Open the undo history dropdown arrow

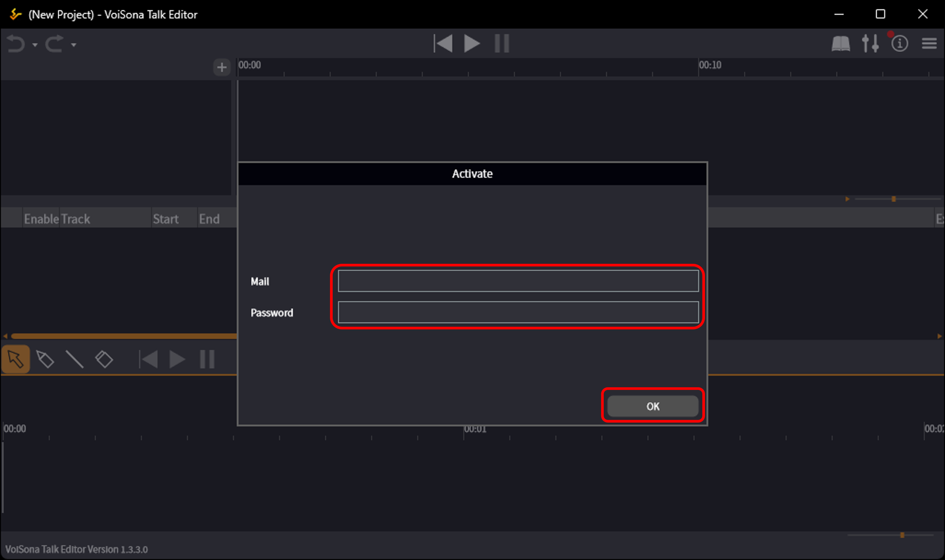pyautogui.click(x=35, y=45)
